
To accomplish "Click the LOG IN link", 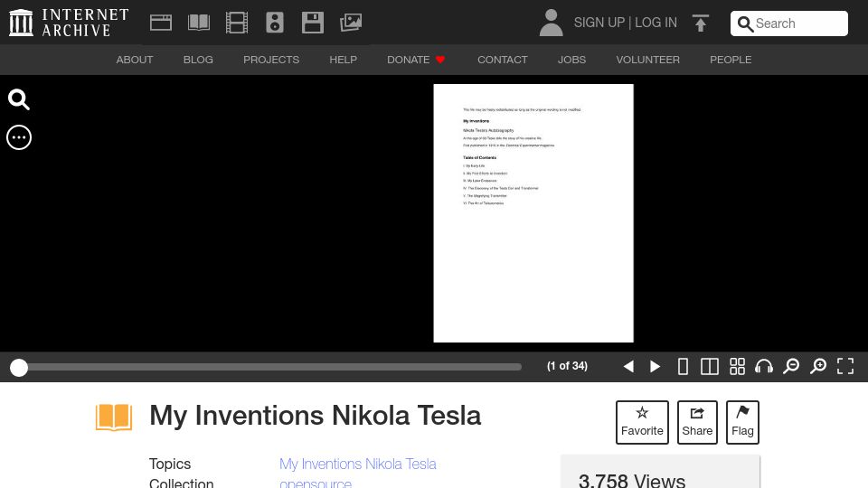I will (x=656, y=23).
